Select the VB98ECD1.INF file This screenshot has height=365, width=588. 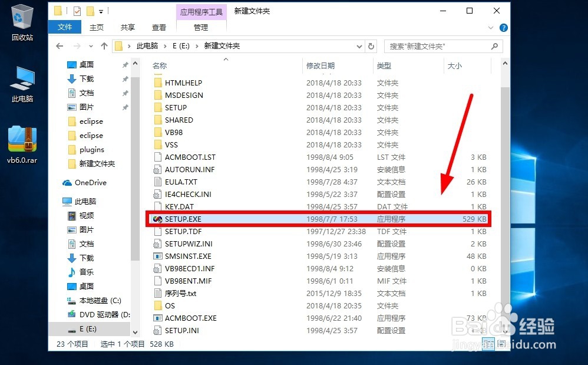190,269
